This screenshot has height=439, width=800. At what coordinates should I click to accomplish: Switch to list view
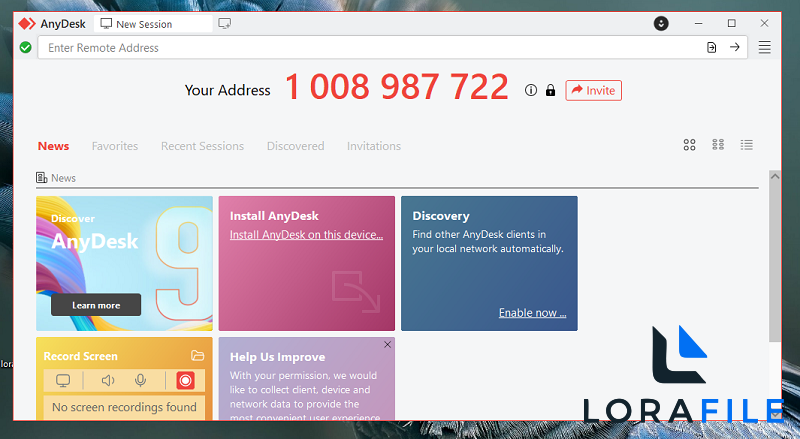pyautogui.click(x=746, y=145)
